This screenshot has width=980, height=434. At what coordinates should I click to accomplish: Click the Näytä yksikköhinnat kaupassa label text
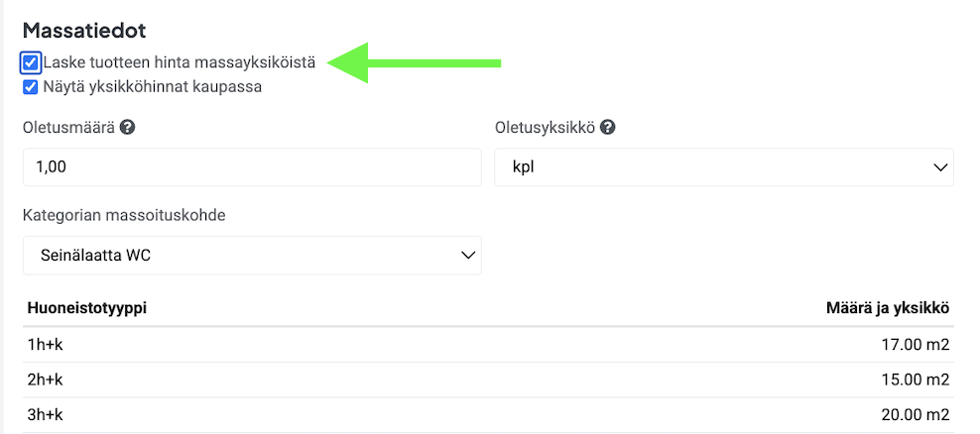point(152,87)
